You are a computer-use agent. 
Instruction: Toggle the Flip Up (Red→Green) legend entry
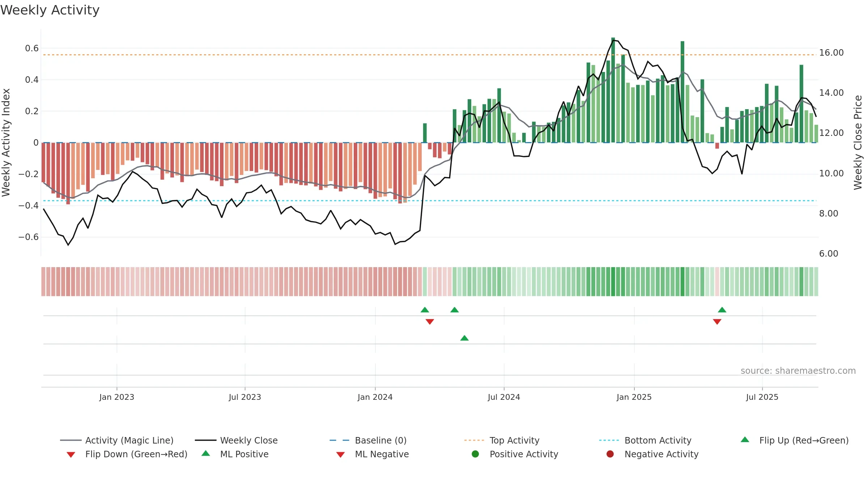click(x=794, y=440)
